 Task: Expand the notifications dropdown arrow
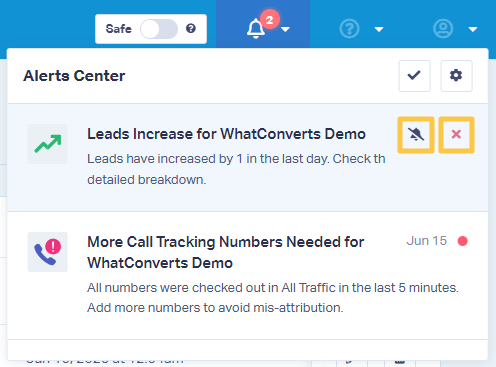click(x=285, y=30)
